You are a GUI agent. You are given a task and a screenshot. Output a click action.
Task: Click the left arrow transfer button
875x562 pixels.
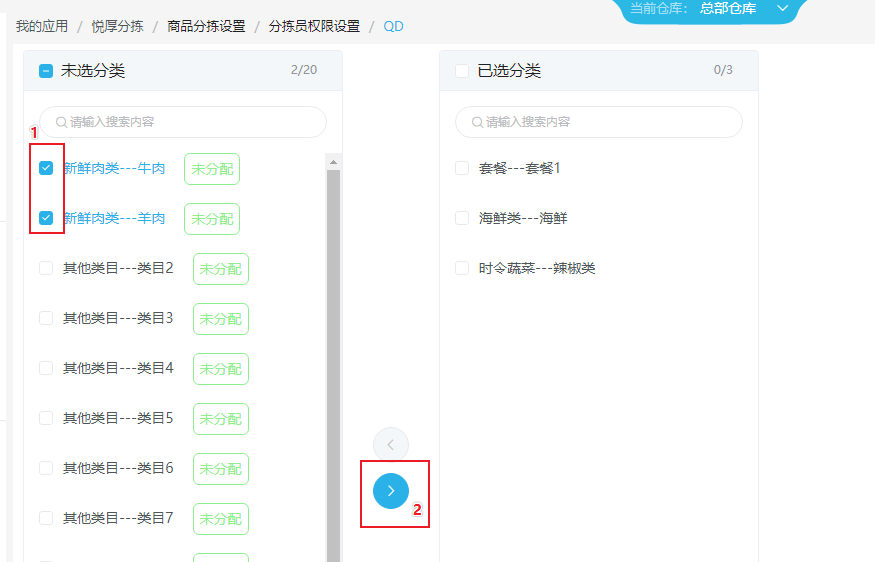coord(391,445)
